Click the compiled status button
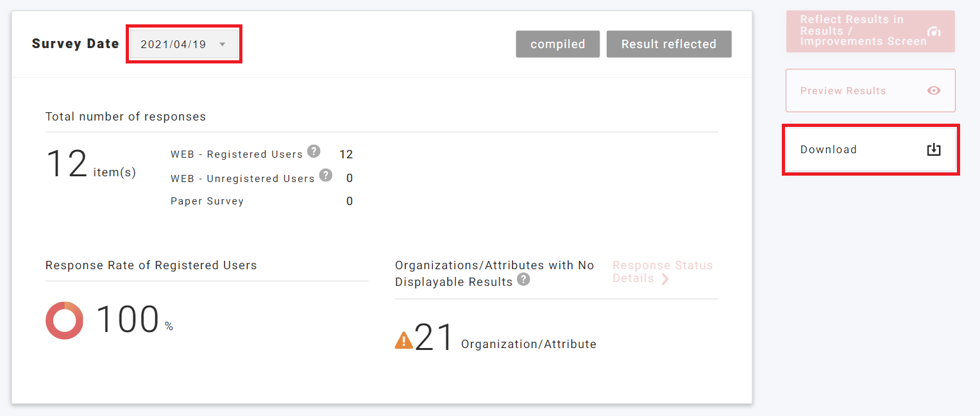This screenshot has width=980, height=416. coord(557,44)
